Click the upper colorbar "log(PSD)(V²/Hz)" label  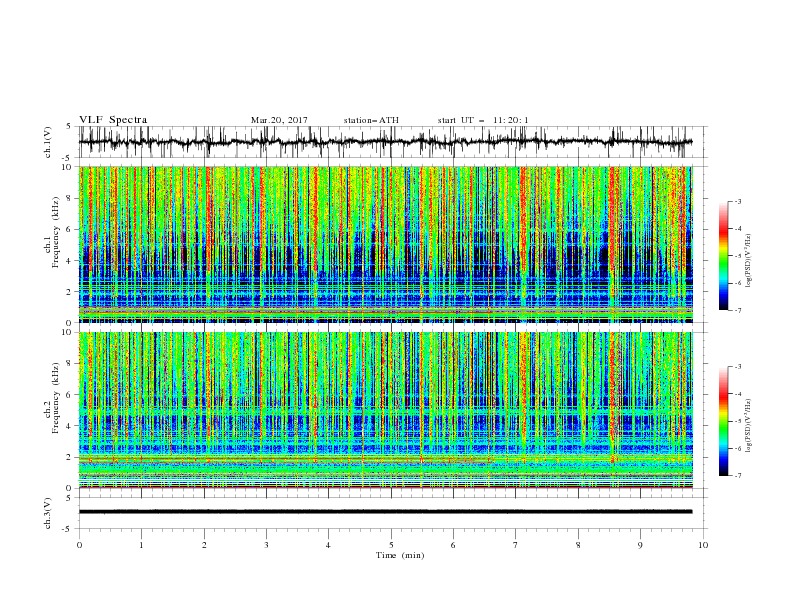[x=749, y=261]
